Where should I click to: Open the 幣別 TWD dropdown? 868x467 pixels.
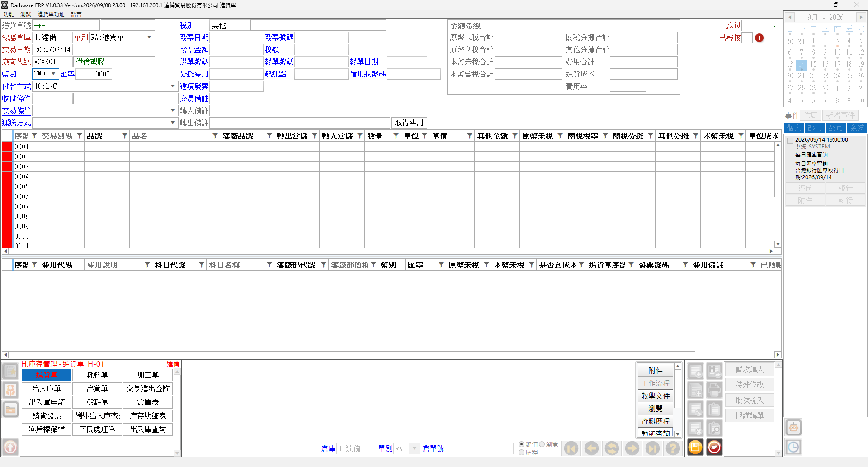53,74
